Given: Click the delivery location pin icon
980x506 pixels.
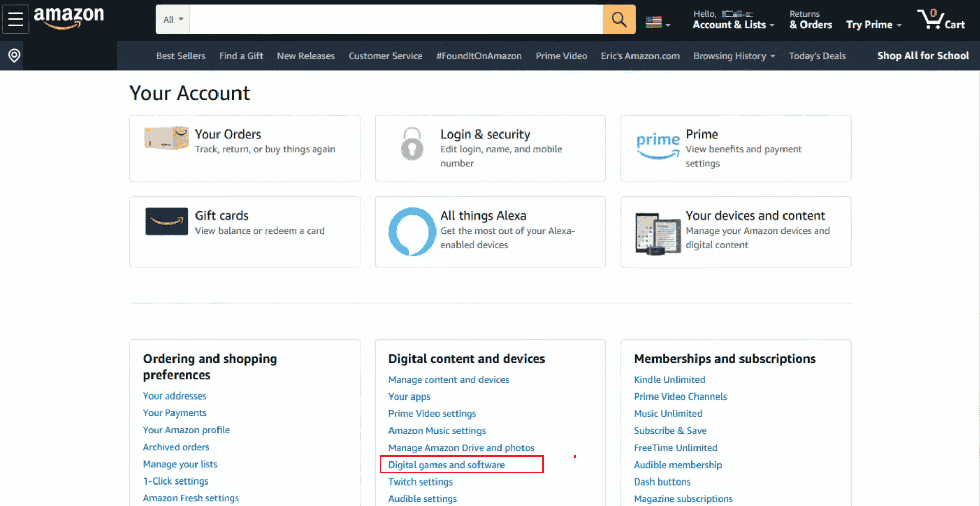Looking at the screenshot, I should tap(13, 55).
